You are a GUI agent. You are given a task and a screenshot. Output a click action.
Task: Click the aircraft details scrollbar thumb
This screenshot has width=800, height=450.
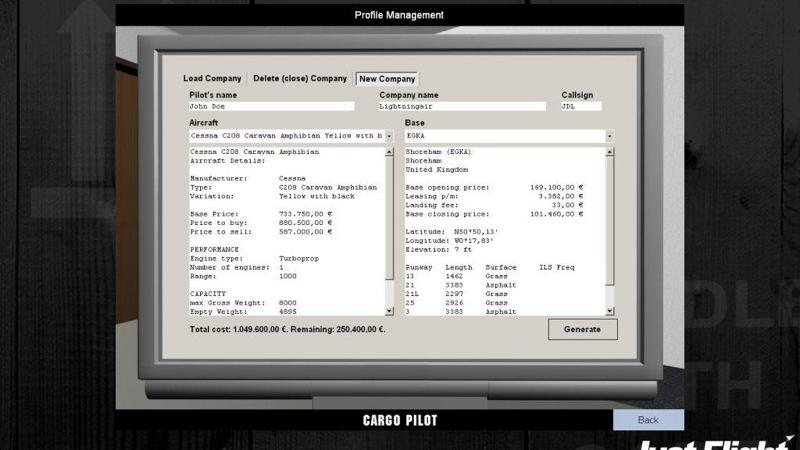point(389,218)
